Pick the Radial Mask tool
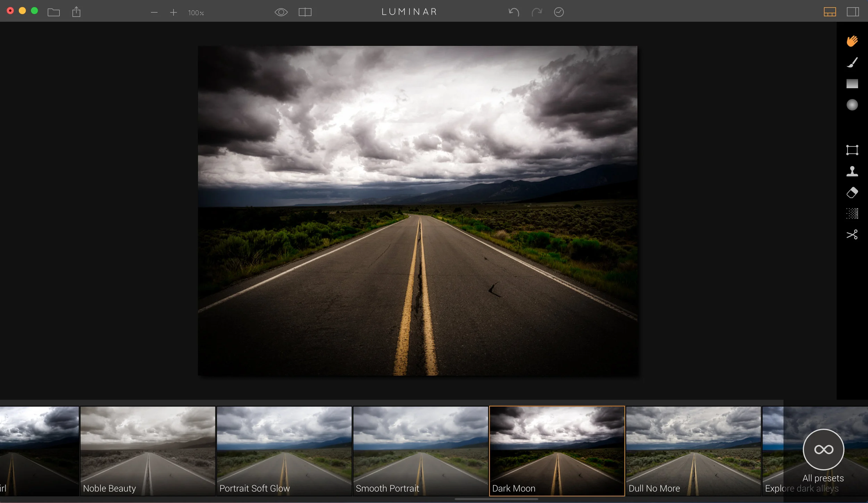The height and width of the screenshot is (503, 868). (x=852, y=105)
